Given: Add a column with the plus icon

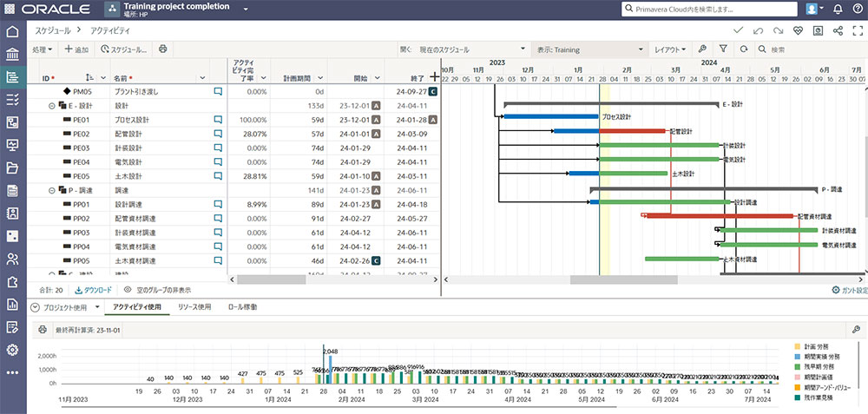Looking at the screenshot, I should click(435, 76).
